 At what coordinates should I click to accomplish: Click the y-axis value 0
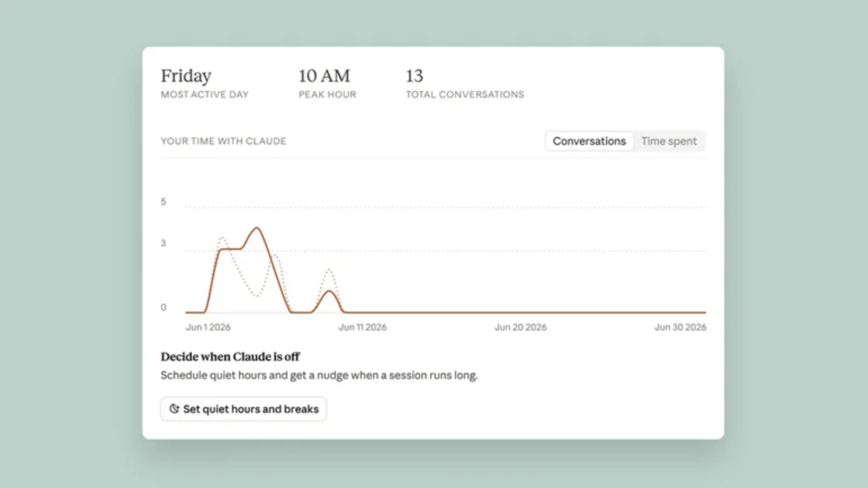pos(163,308)
